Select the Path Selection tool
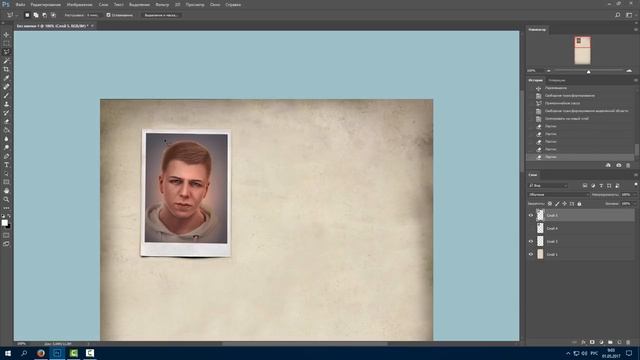This screenshot has height=360, width=640. point(6,173)
